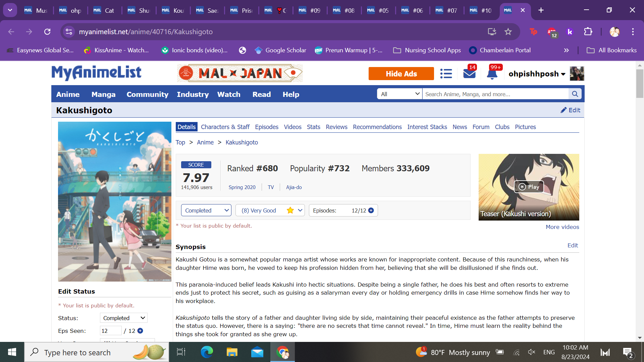Increment episodes with the plus icon

pos(371,210)
